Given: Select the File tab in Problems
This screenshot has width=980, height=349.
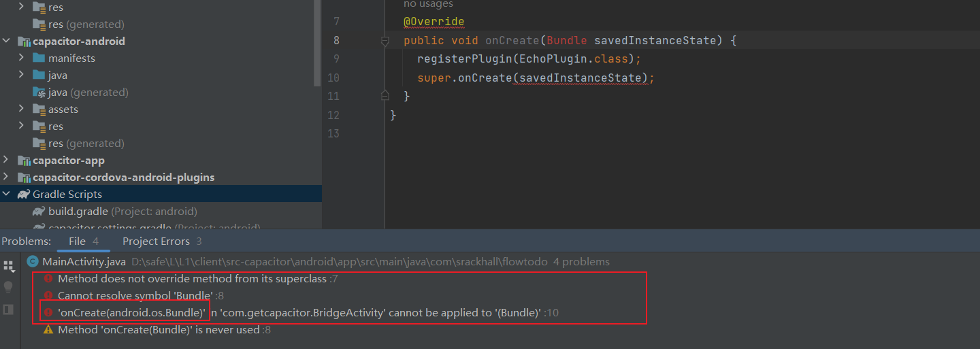Looking at the screenshot, I should (x=77, y=242).
